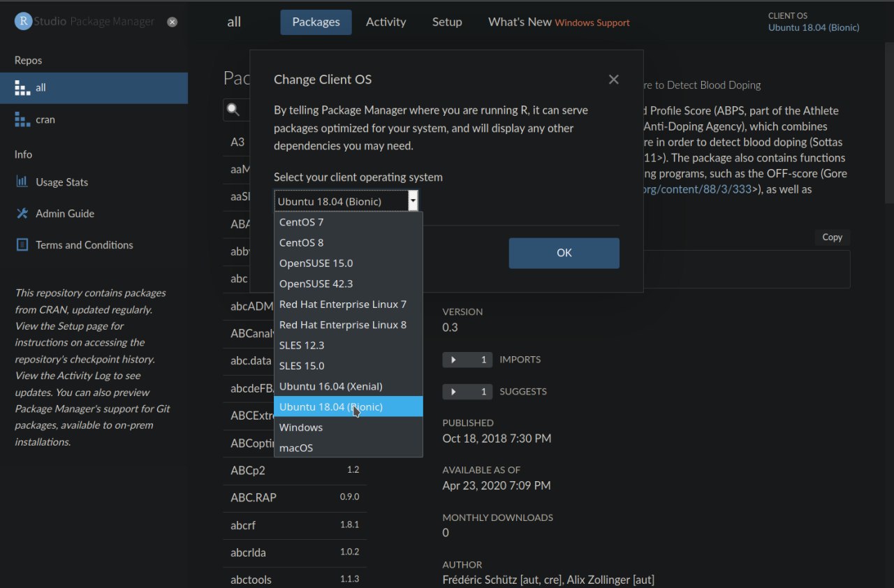The width and height of the screenshot is (894, 588).
Task: Select the 'cran' repository
Action: click(x=94, y=119)
